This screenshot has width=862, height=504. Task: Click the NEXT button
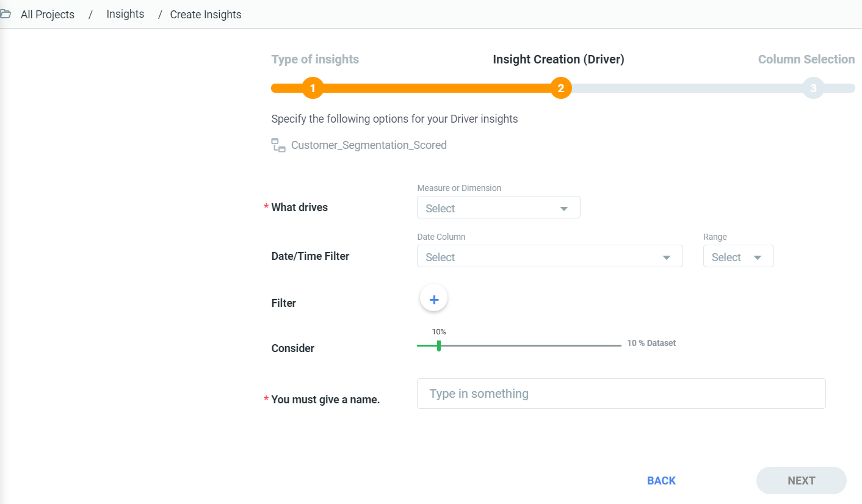coord(802,481)
